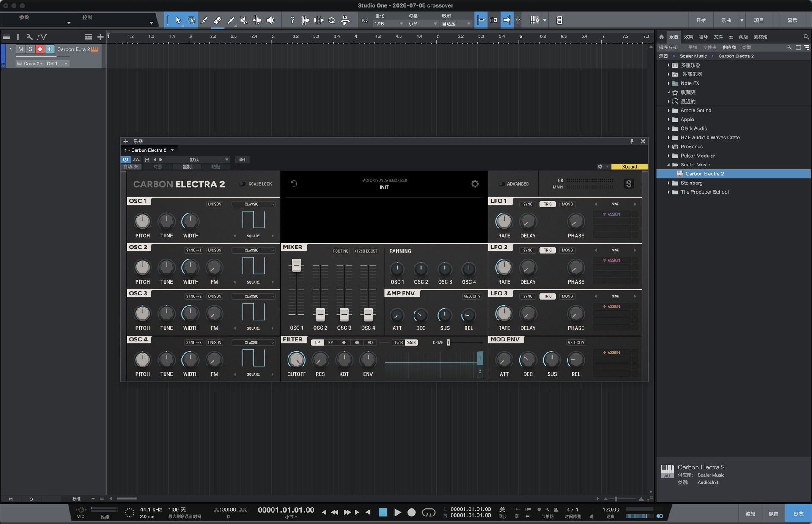The width and height of the screenshot is (812, 524).
Task: Toggle the plugin power bypass button
Action: pyautogui.click(x=126, y=160)
